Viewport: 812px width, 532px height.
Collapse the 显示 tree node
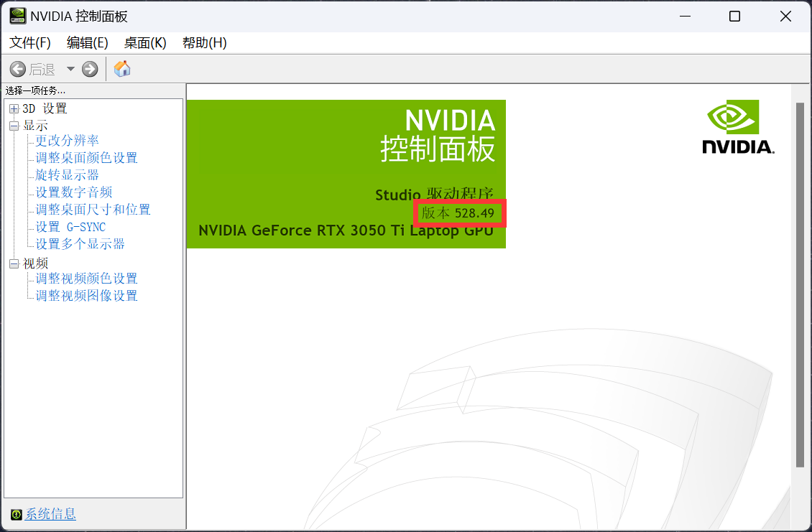pos(14,126)
